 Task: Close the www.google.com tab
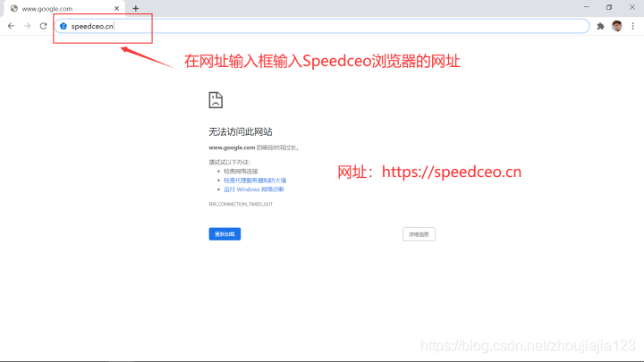[x=116, y=8]
